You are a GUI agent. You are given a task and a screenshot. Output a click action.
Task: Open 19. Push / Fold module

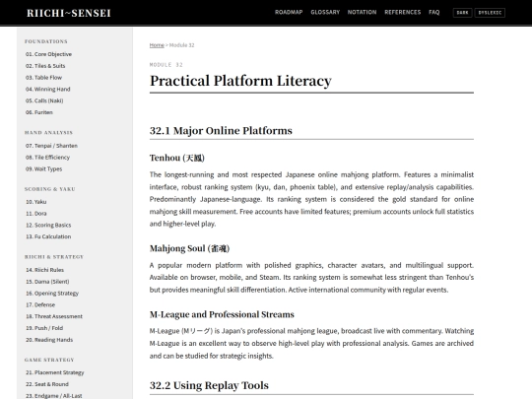(44, 328)
